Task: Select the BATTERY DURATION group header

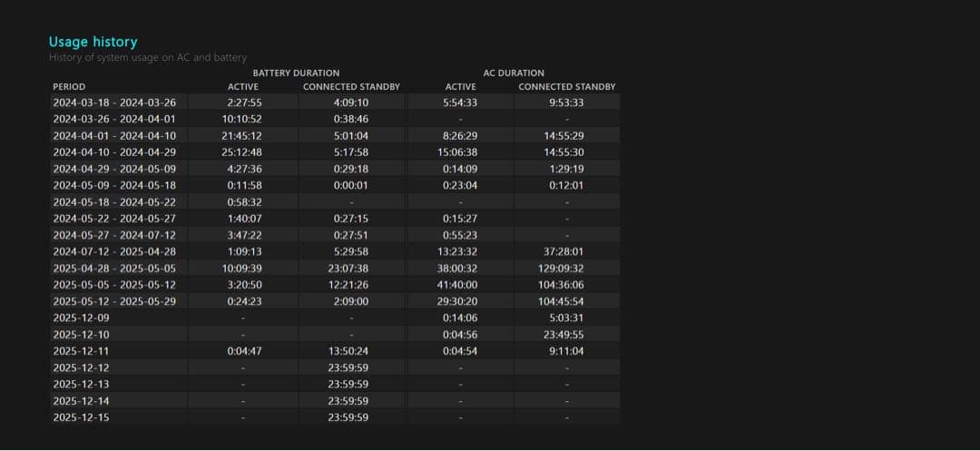Action: 296,73
